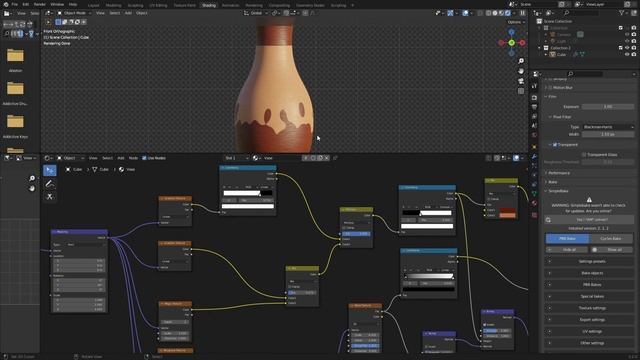Open the node editor Add menu

pyautogui.click(x=121, y=158)
